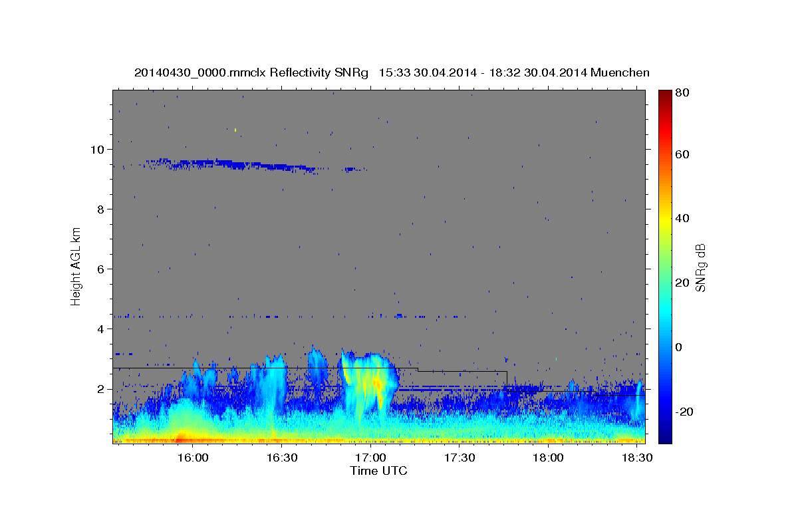The height and width of the screenshot is (532, 798).
Task: Click the 'Time UTC' x-axis label
Action: pyautogui.click(x=378, y=471)
